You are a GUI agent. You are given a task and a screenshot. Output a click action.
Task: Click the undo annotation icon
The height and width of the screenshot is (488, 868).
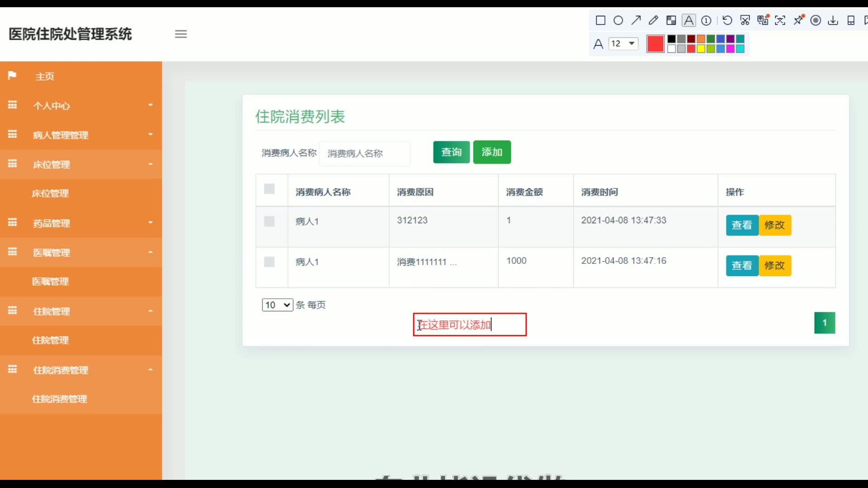(727, 20)
